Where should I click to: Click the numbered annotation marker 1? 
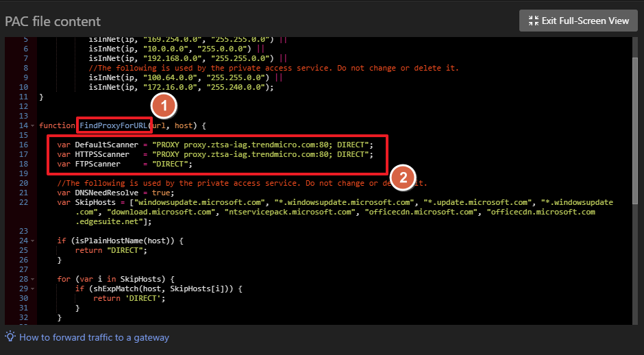click(x=164, y=106)
